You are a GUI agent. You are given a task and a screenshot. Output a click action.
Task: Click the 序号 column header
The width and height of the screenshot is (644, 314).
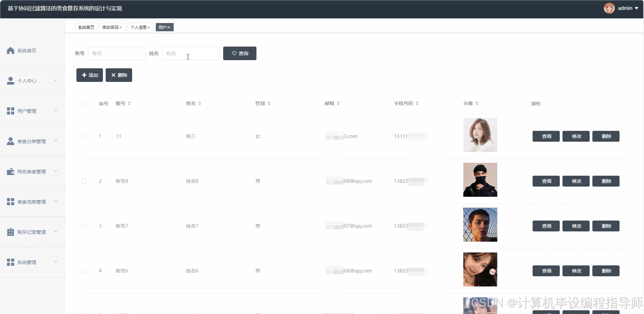pos(104,104)
